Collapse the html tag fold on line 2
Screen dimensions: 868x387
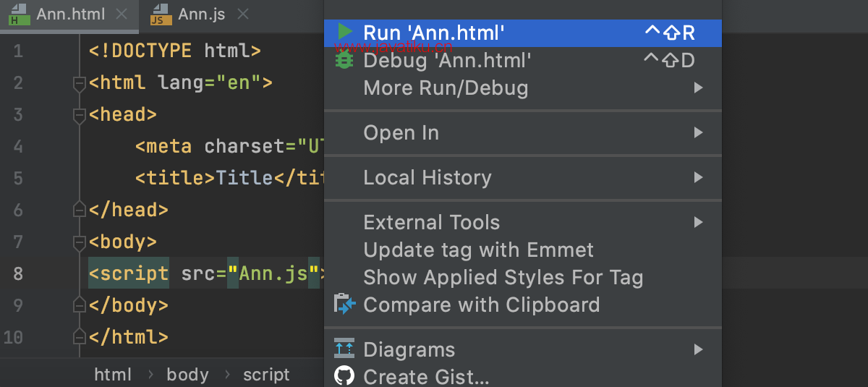80,83
